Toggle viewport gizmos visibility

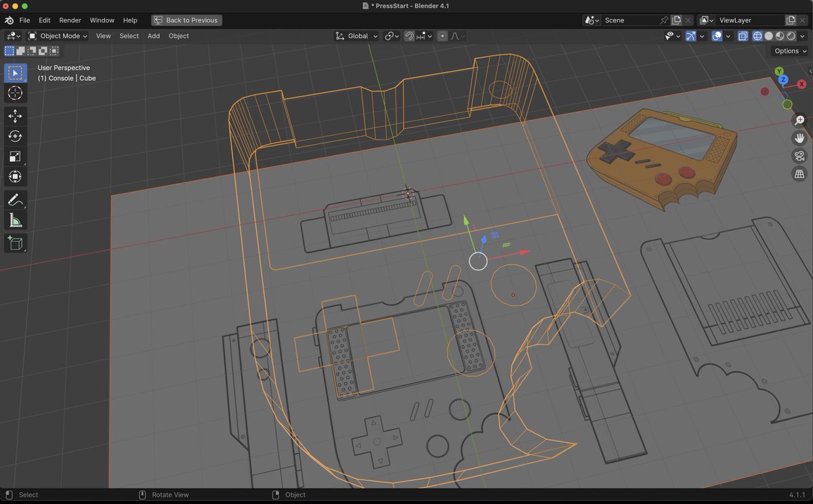690,36
